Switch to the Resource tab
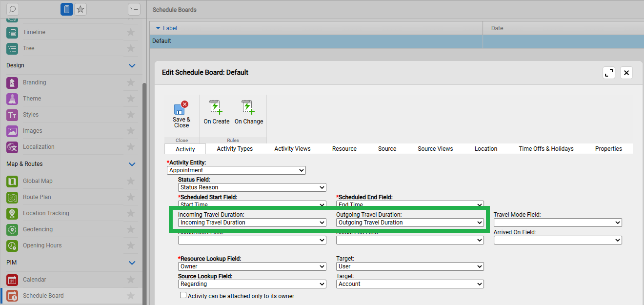644x305 pixels. [344, 149]
